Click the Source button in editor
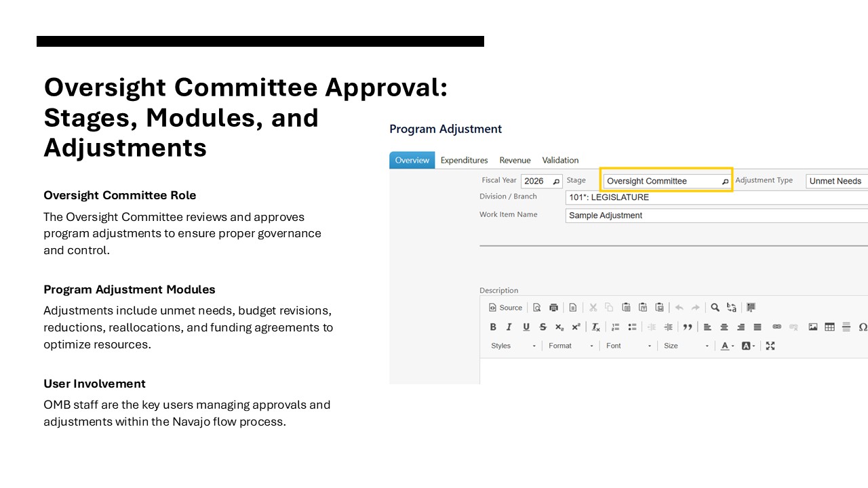Screen dimensions: 868x488 click(506, 308)
